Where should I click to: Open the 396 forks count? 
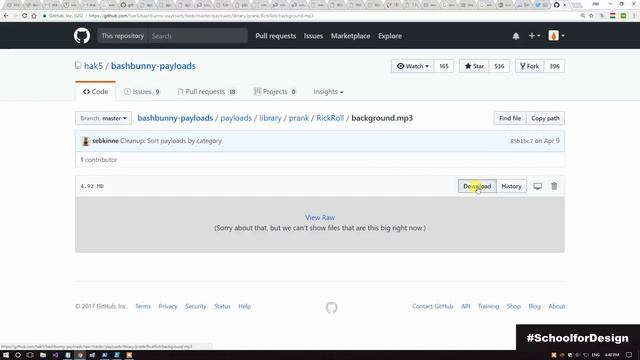pyautogui.click(x=554, y=66)
